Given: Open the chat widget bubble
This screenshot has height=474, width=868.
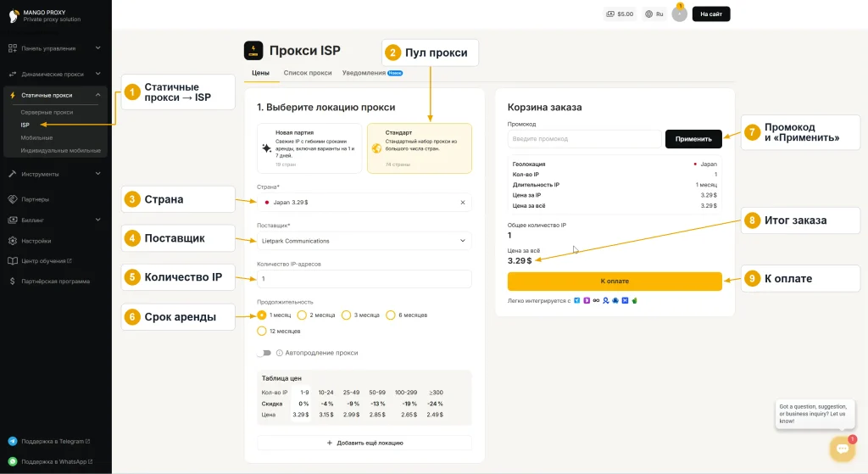Looking at the screenshot, I should (x=843, y=449).
